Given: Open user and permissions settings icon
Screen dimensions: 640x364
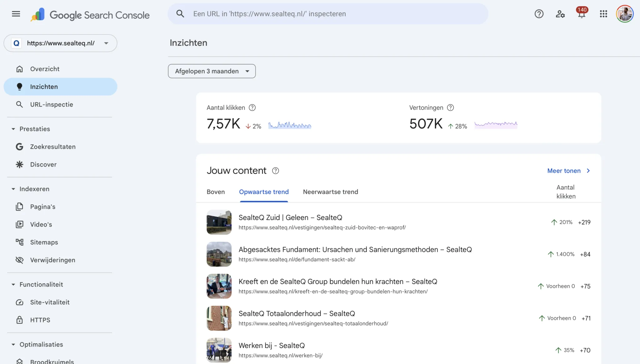Looking at the screenshot, I should [560, 14].
